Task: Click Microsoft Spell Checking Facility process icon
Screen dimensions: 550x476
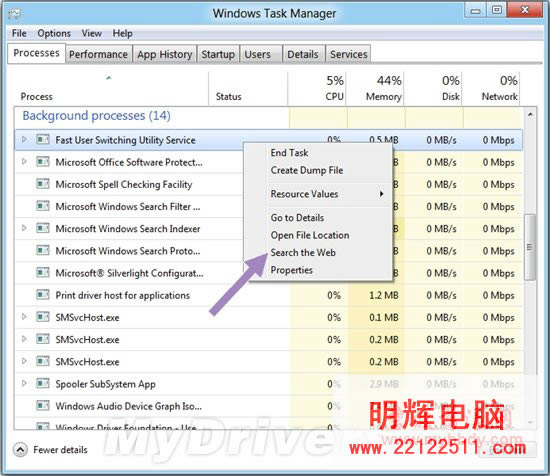Action: pos(43,184)
